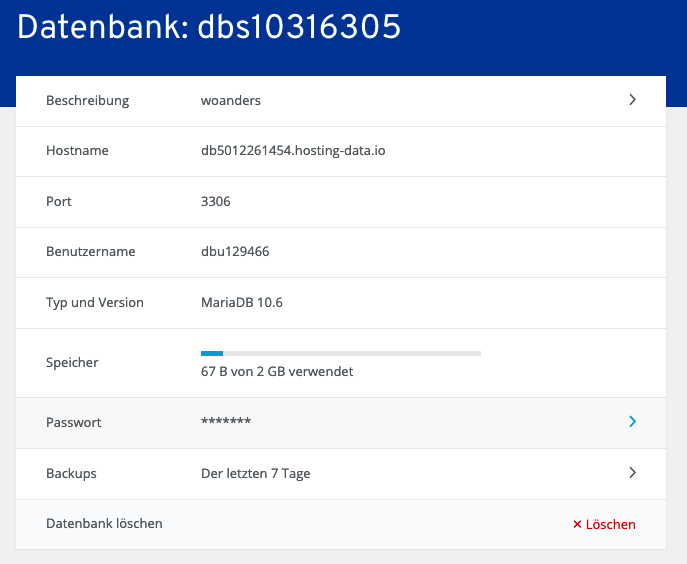Open the Beschreibung label row
This screenshot has width=687, height=564.
point(88,100)
